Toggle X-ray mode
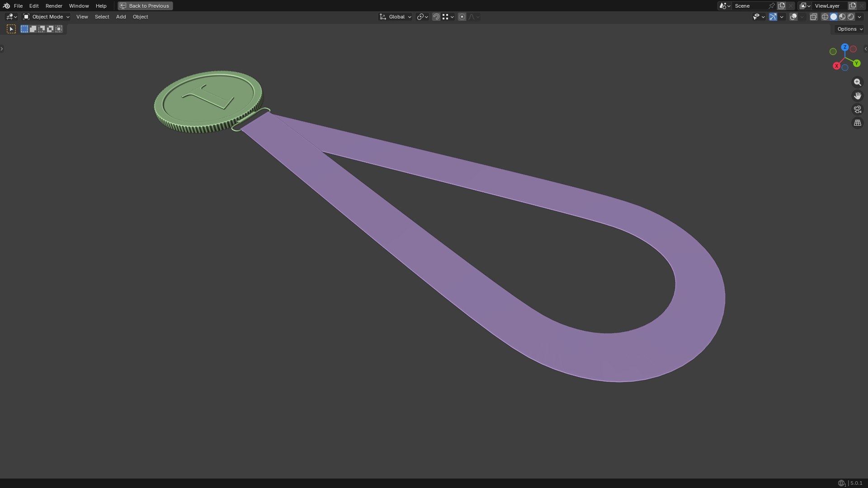This screenshot has height=488, width=868. [x=813, y=17]
